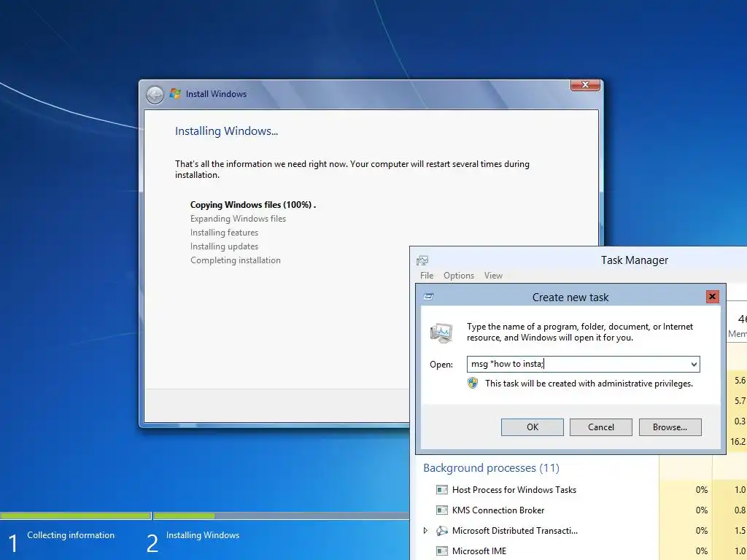Click Installing features step

(225, 233)
